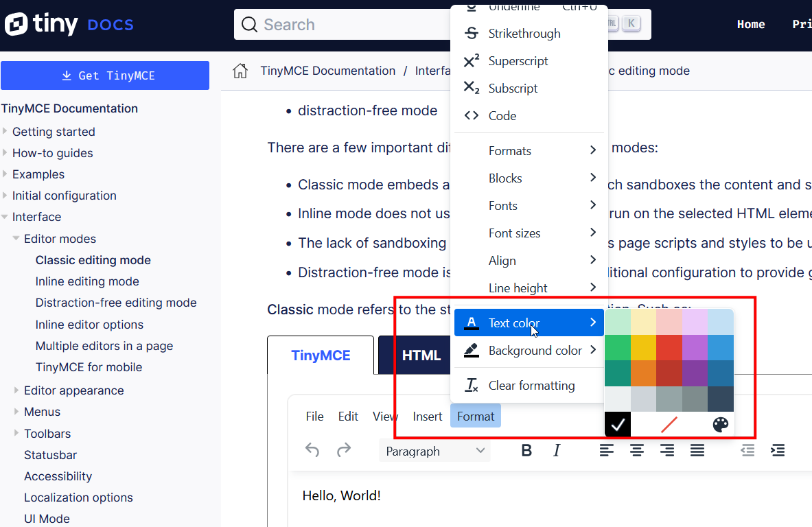Viewport: 812px width, 527px height.
Task: Open TinyMCE for mobile page
Action: click(89, 367)
